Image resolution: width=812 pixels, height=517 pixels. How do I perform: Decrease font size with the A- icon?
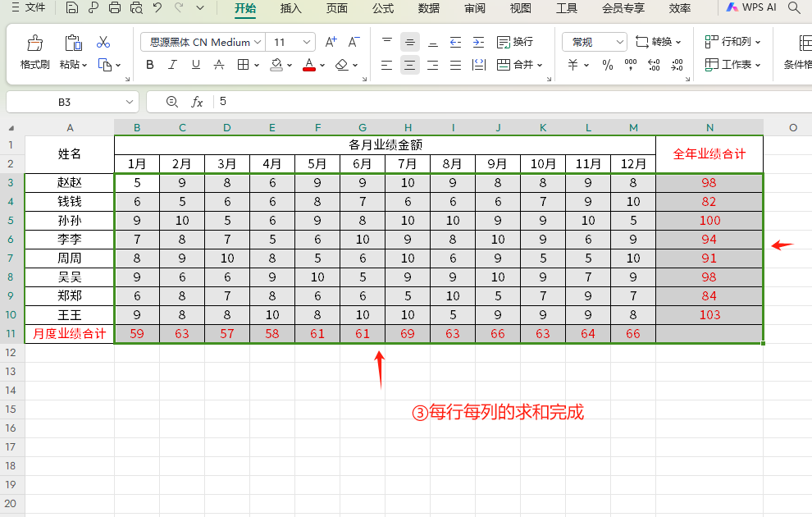(x=354, y=42)
